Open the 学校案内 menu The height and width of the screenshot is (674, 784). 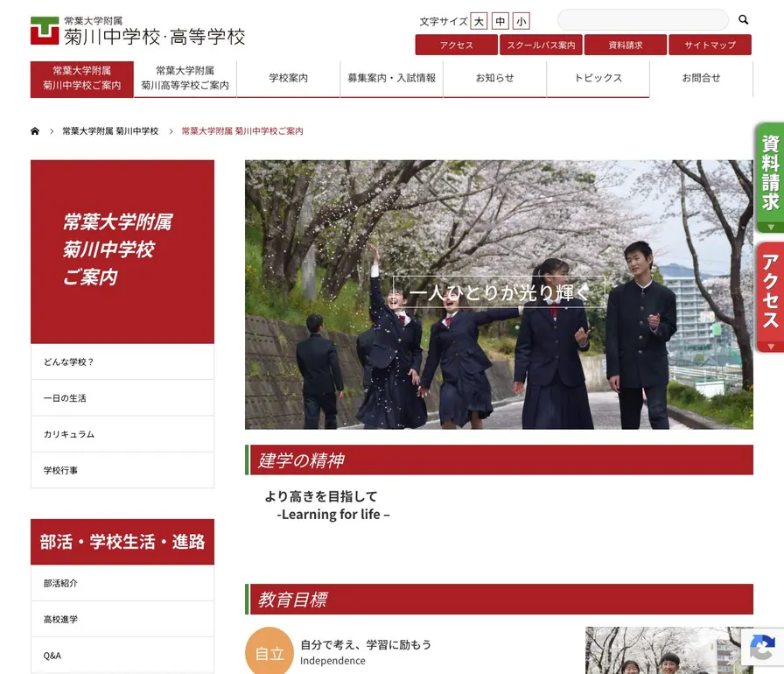point(289,79)
